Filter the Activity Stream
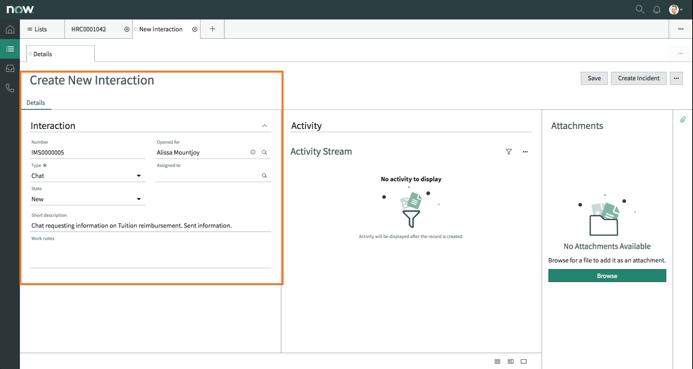Screen dimensions: 693x369 pos(509,152)
